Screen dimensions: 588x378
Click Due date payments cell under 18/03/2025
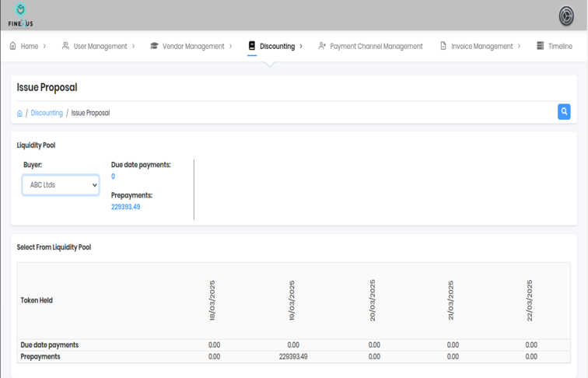pos(214,345)
